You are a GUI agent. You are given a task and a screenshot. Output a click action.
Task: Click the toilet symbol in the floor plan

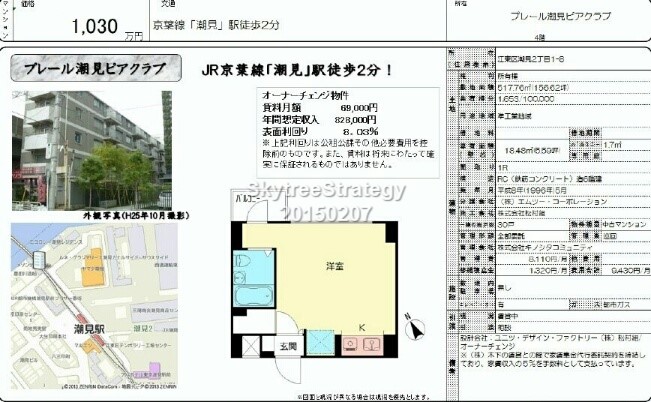(x=243, y=261)
